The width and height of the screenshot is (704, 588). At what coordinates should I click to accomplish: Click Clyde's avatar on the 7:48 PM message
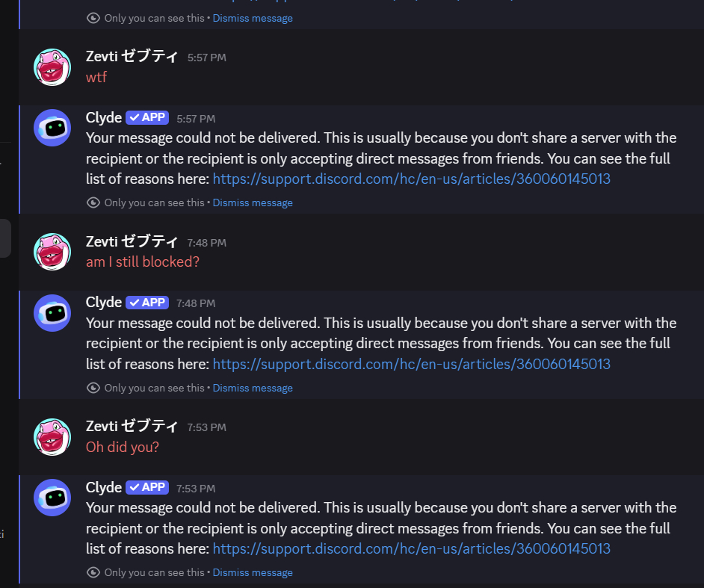coord(53,312)
